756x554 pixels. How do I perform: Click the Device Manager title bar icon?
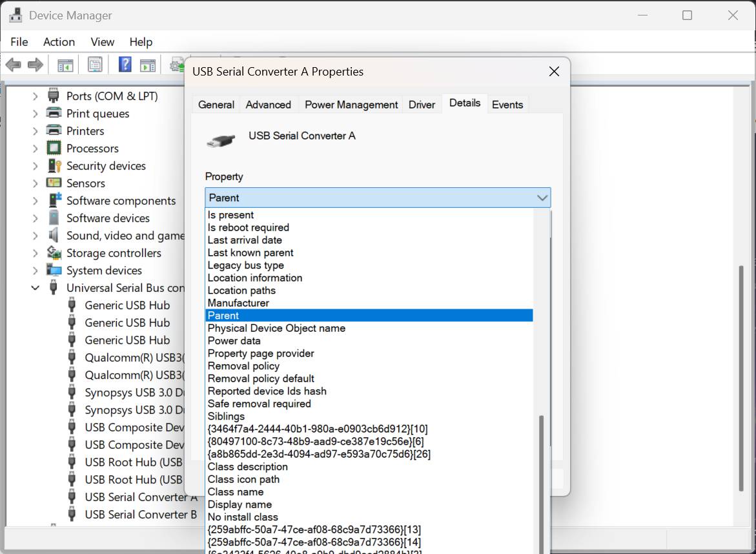15,15
